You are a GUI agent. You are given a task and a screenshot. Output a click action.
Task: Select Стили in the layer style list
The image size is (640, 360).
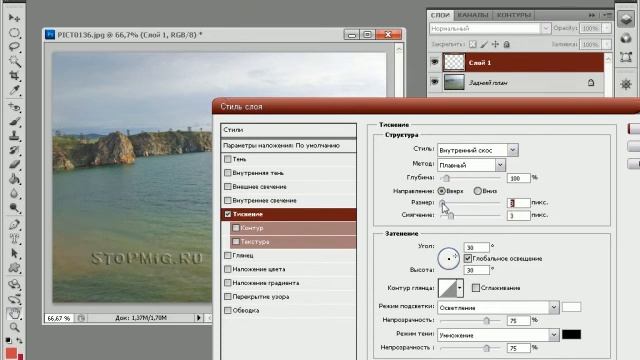(288, 130)
